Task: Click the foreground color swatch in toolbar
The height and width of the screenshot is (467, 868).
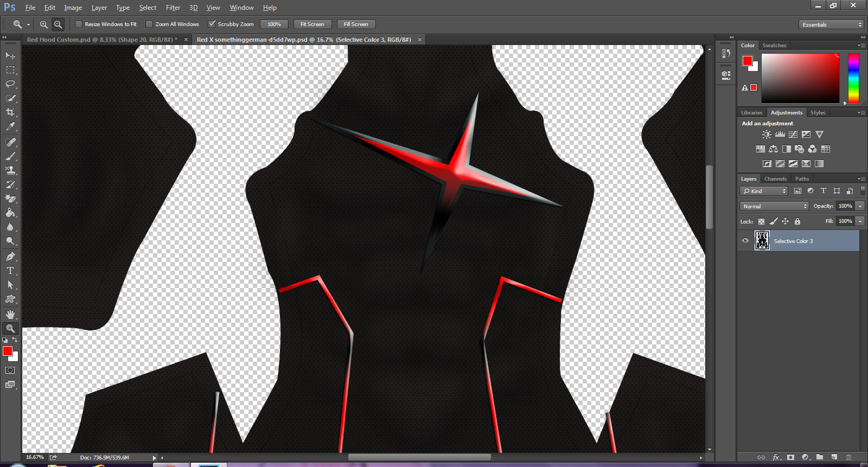Action: 8,351
